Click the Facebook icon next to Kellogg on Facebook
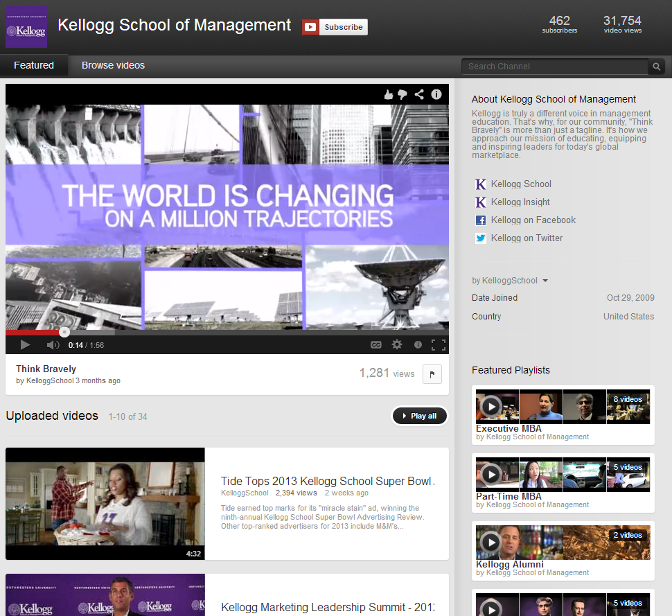672x616 pixels. click(480, 220)
